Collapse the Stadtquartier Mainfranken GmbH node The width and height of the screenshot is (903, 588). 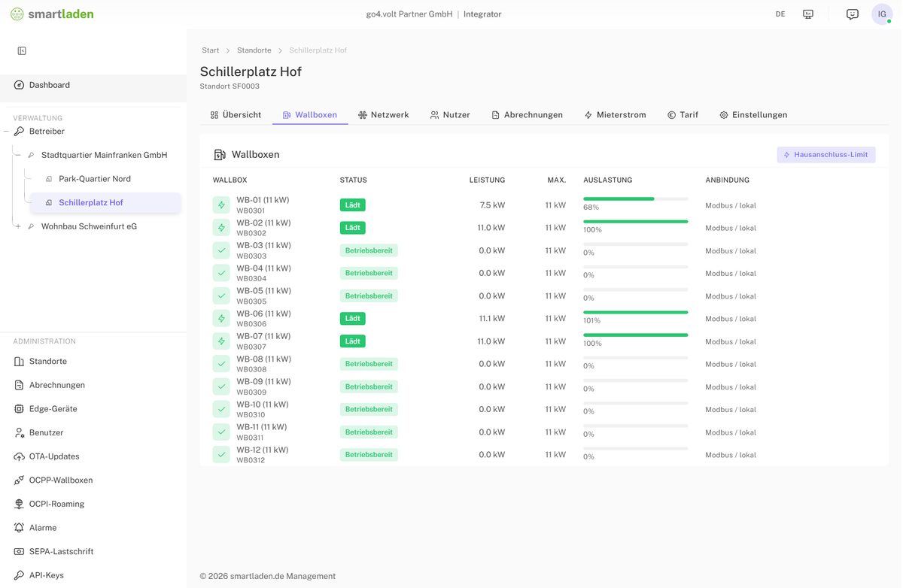click(19, 155)
